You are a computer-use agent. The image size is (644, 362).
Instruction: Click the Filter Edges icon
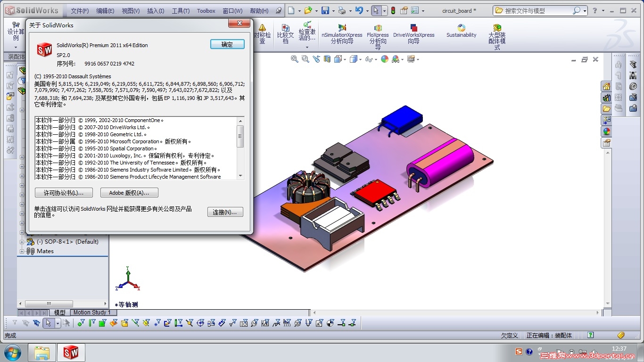coord(92,323)
